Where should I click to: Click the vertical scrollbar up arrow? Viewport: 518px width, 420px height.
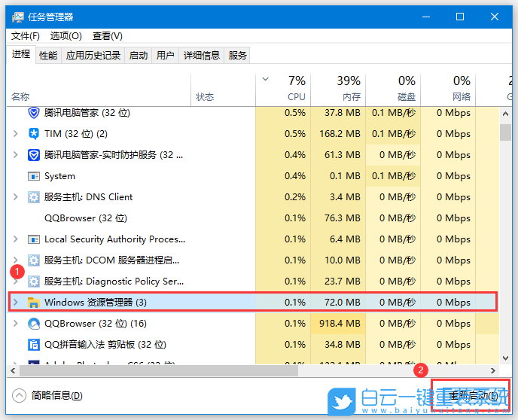click(505, 114)
